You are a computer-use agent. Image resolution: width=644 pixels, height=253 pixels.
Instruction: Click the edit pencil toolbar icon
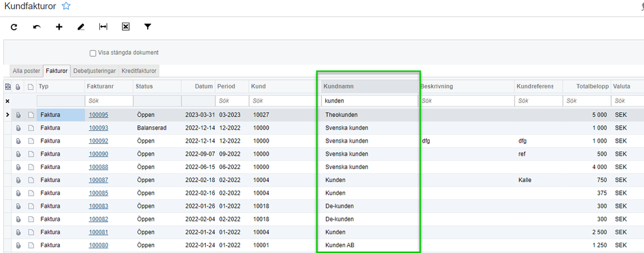coord(81,26)
